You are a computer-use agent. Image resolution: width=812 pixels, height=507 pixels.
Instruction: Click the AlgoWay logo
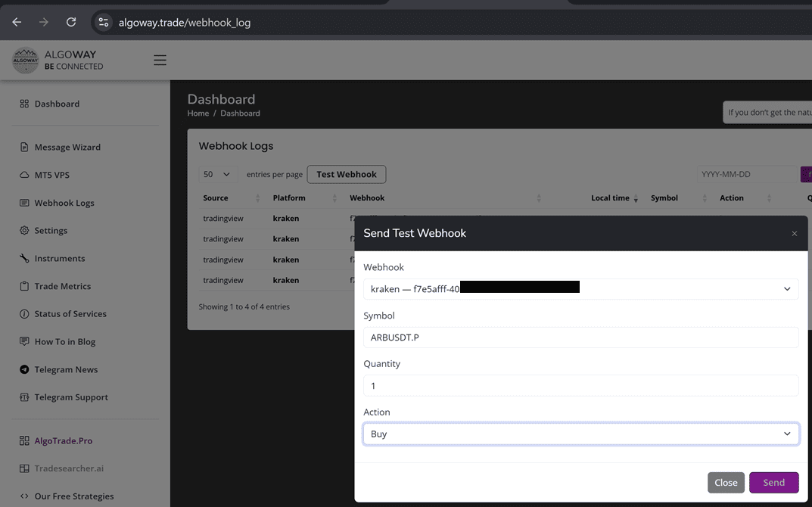tap(26, 60)
